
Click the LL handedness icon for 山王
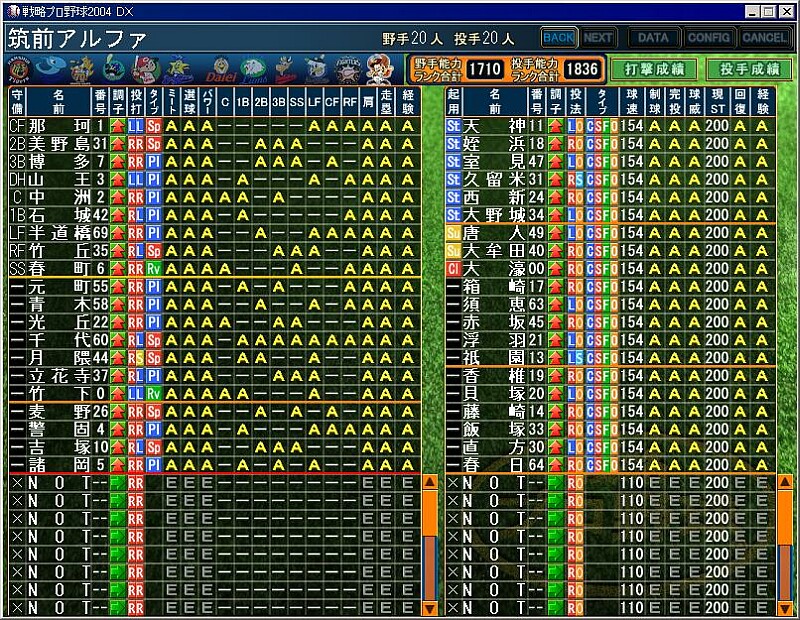click(x=136, y=180)
